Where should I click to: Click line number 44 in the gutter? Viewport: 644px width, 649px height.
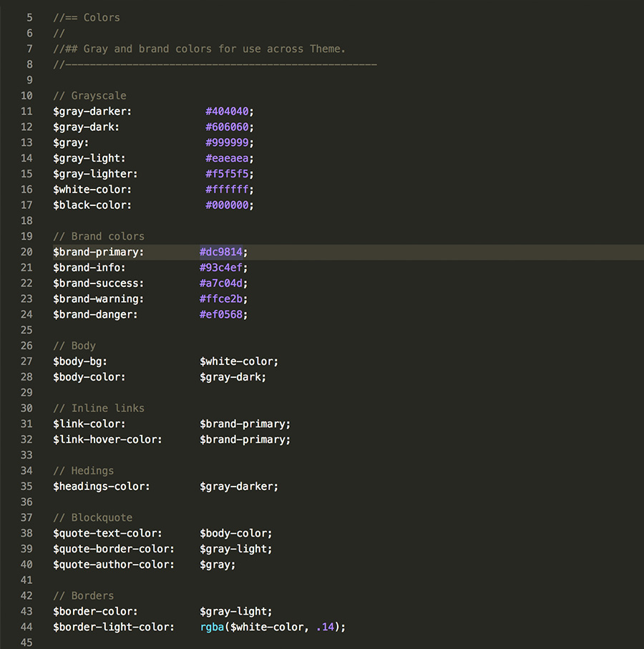[26, 627]
